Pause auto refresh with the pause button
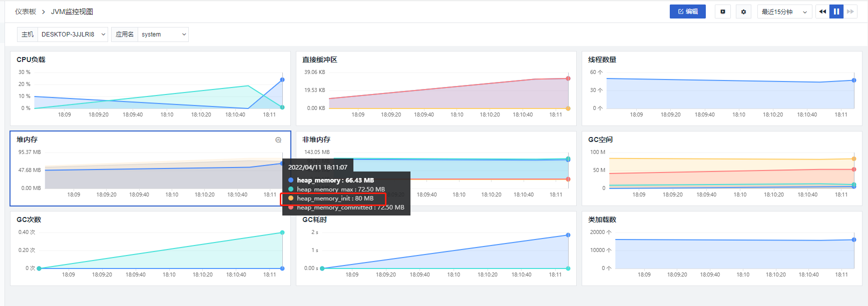This screenshot has width=868, height=306. (836, 11)
